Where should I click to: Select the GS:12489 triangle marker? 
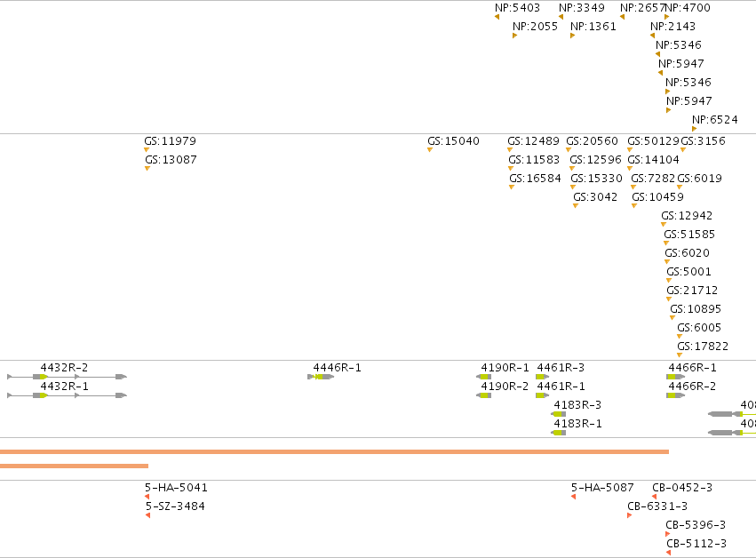510,149
